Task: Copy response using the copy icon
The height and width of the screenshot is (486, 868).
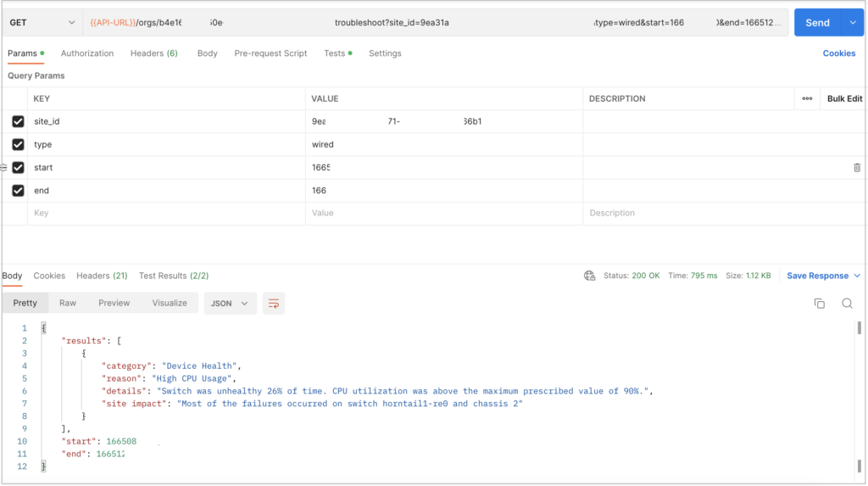Action: point(820,304)
